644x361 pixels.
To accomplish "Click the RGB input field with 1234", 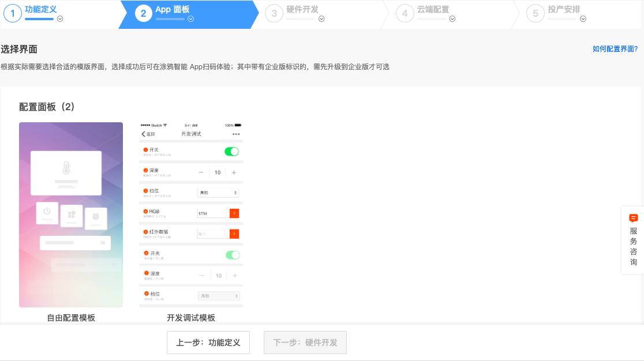I will [212, 213].
